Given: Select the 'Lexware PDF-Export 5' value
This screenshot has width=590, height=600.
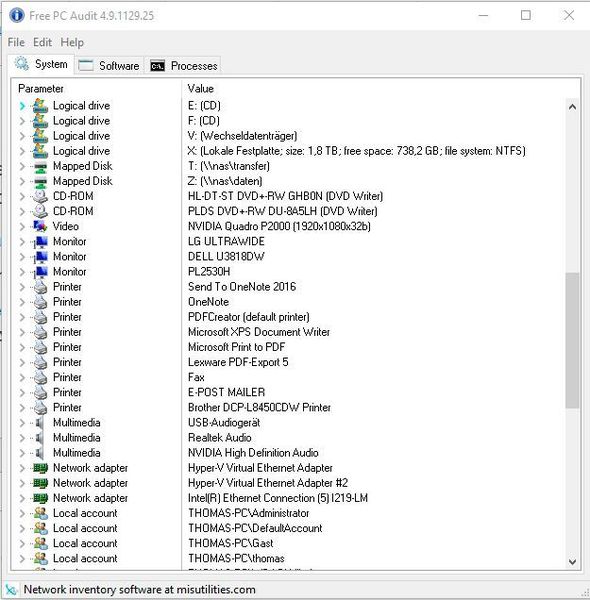Looking at the screenshot, I should (238, 362).
